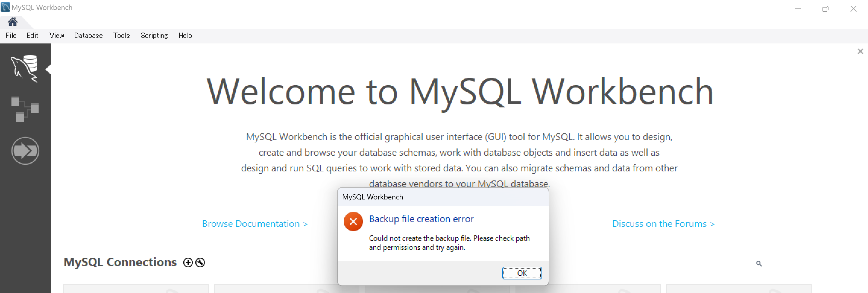Open the View menu
Screen dimensions: 868x293
click(x=57, y=36)
